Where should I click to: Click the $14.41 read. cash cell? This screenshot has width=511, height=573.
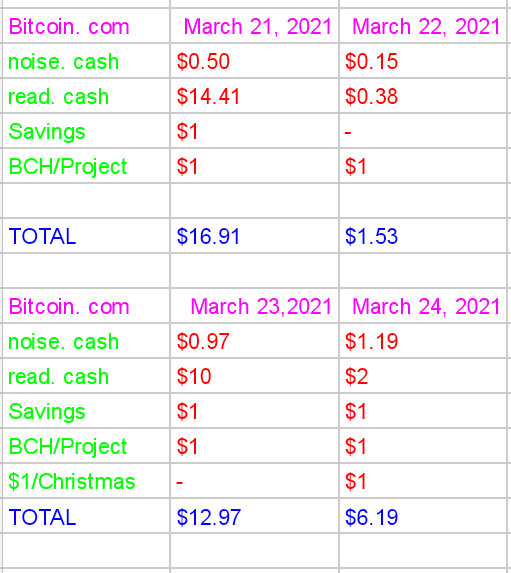tap(254, 96)
